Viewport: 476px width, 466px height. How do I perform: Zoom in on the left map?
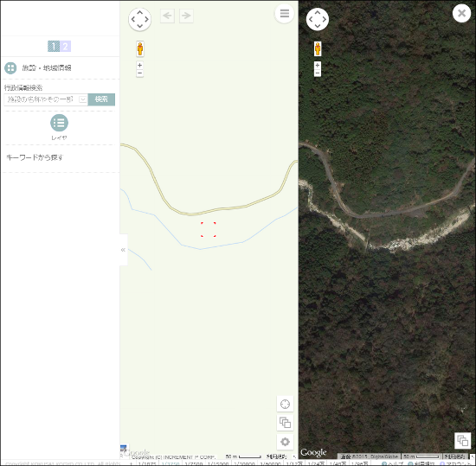tap(139, 65)
